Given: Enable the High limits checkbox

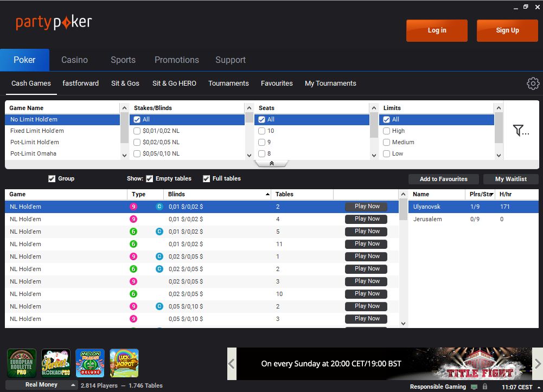Looking at the screenshot, I should coord(387,131).
